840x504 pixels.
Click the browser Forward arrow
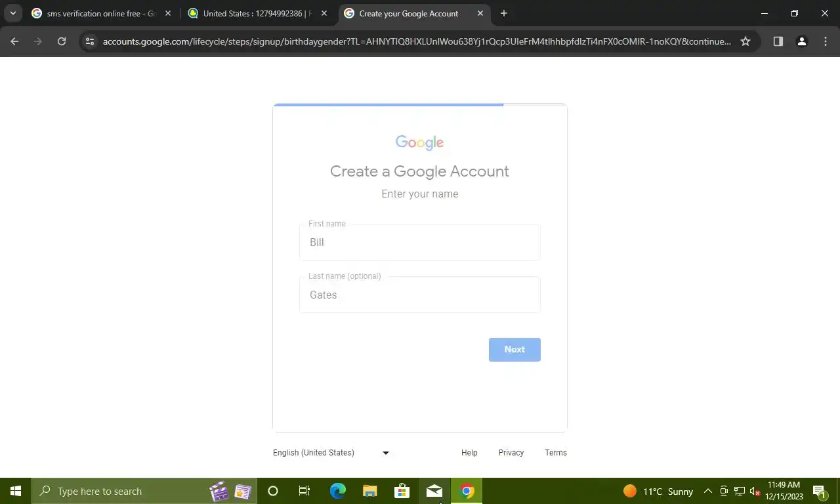pyautogui.click(x=38, y=41)
